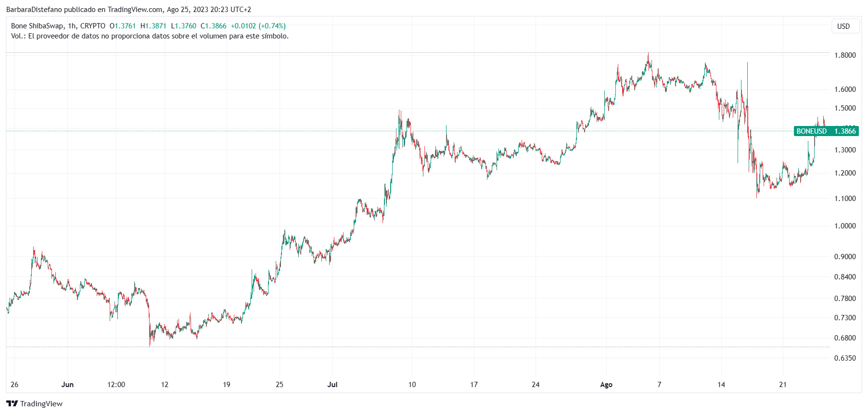Screen dimensions: 868x414
Task: Click the 1h interval label in legend
Action: [72, 26]
